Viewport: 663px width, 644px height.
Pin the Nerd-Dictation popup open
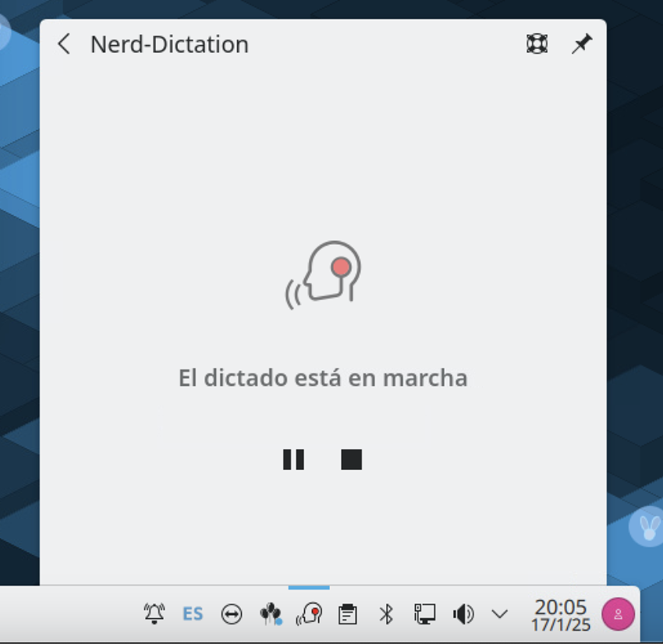pyautogui.click(x=581, y=44)
